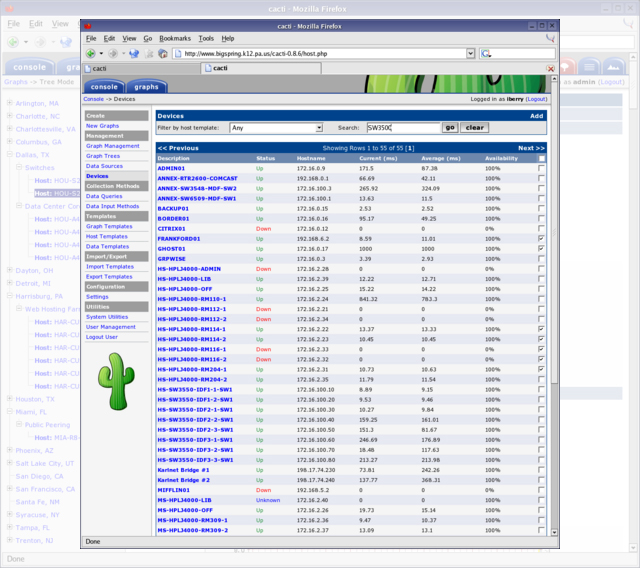Click the Description column header

pyautogui.click(x=173, y=158)
